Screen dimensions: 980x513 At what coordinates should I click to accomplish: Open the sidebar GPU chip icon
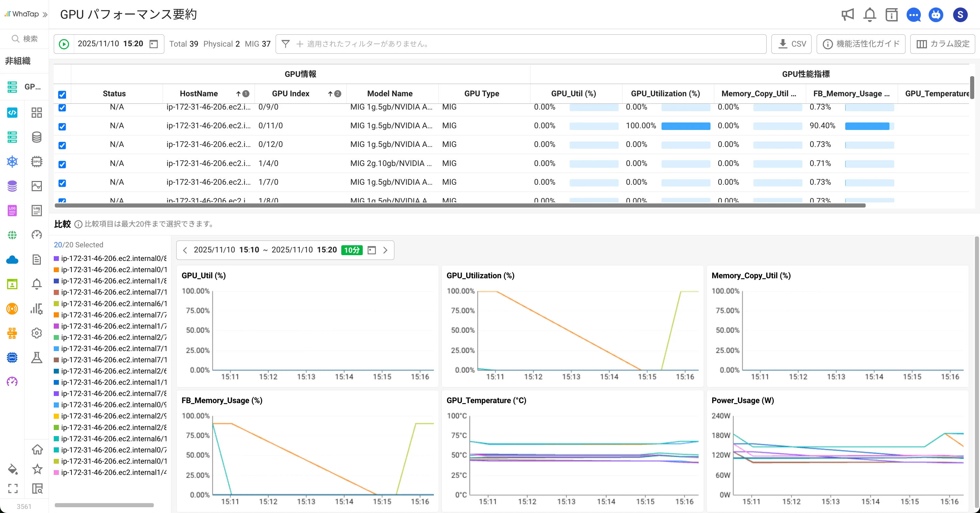pos(36,162)
